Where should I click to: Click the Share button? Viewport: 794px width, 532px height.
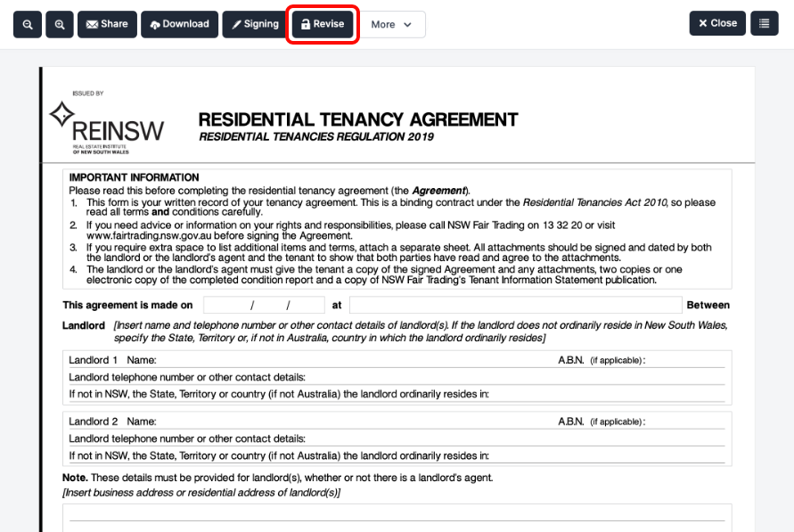pos(107,24)
